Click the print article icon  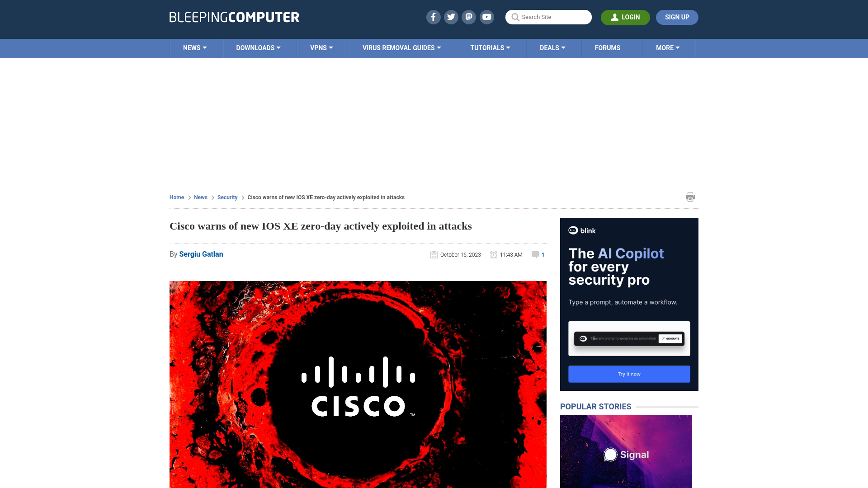click(690, 197)
